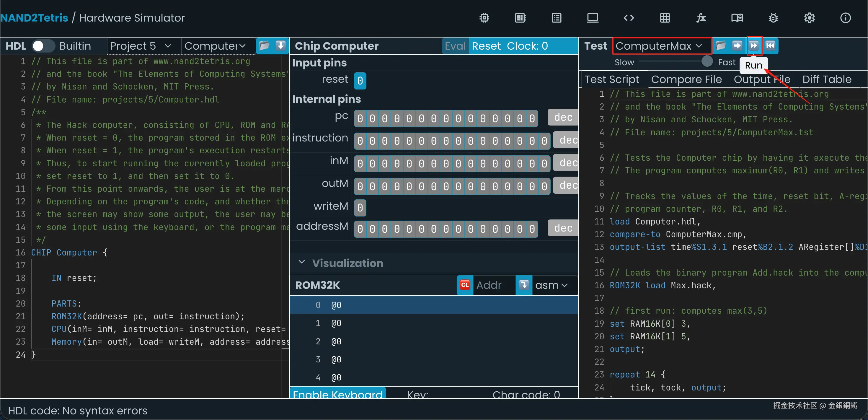
Task: Open the settings gear icon
Action: pos(809,18)
